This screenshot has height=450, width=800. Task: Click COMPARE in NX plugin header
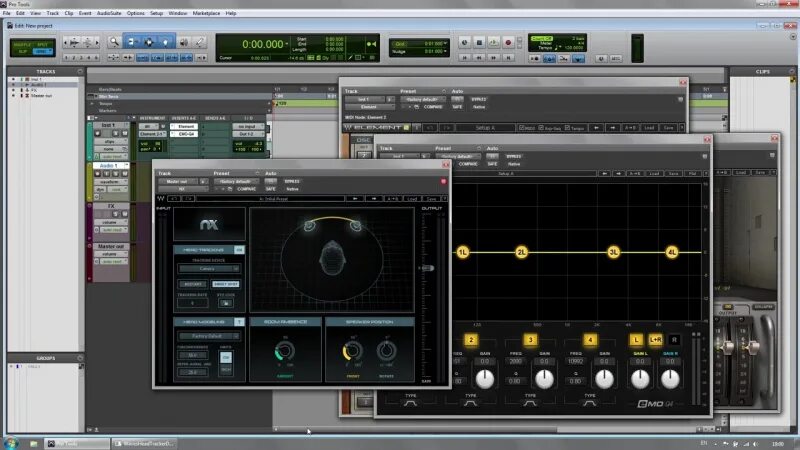(x=246, y=189)
